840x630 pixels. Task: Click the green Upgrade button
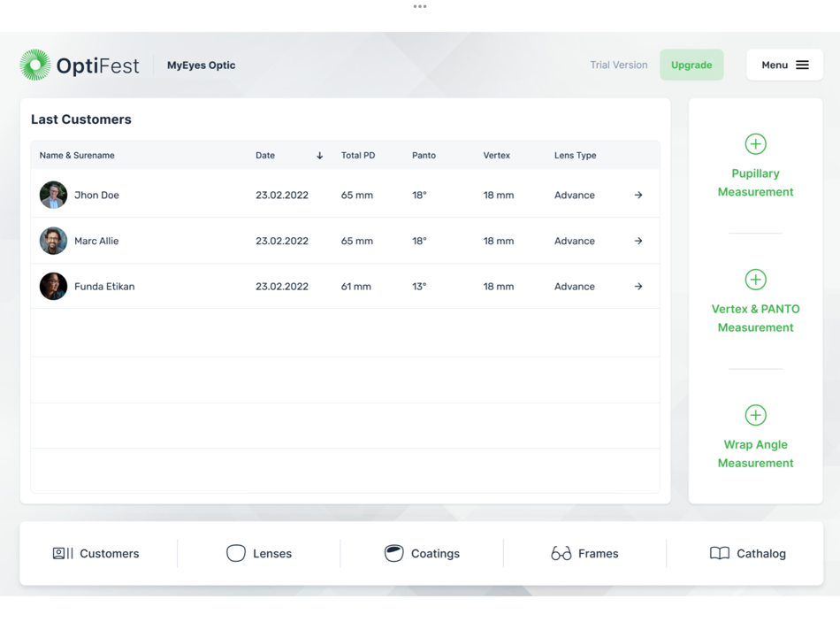tap(691, 65)
